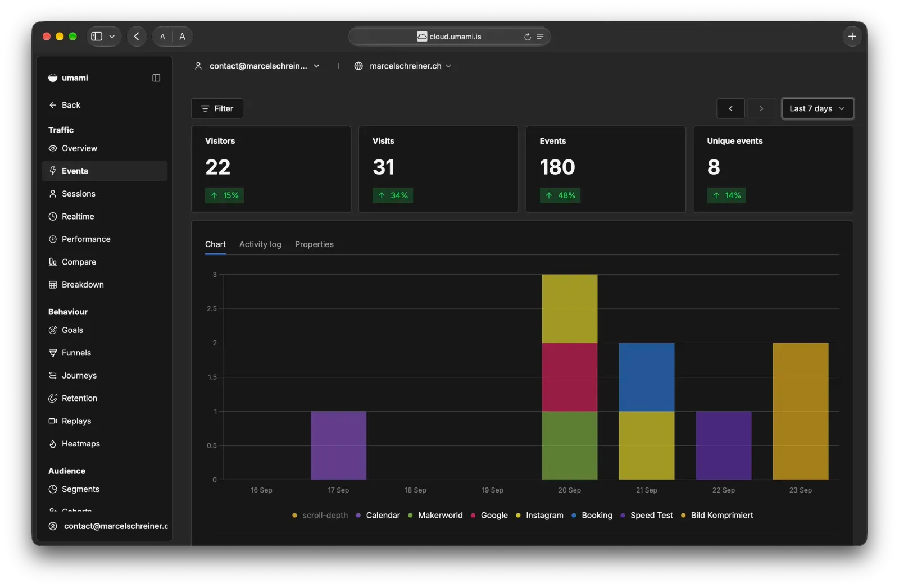The image size is (899, 588).
Task: Select the Retention icon
Action: 53,398
